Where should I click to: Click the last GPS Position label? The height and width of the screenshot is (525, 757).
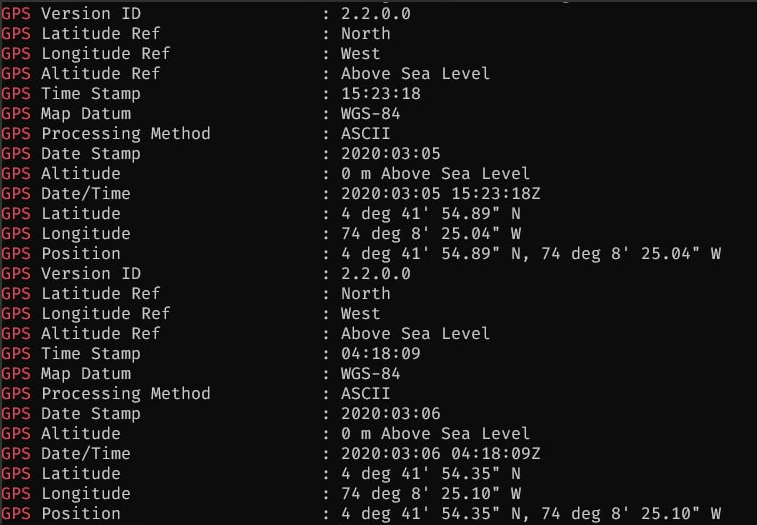[x=61, y=513]
